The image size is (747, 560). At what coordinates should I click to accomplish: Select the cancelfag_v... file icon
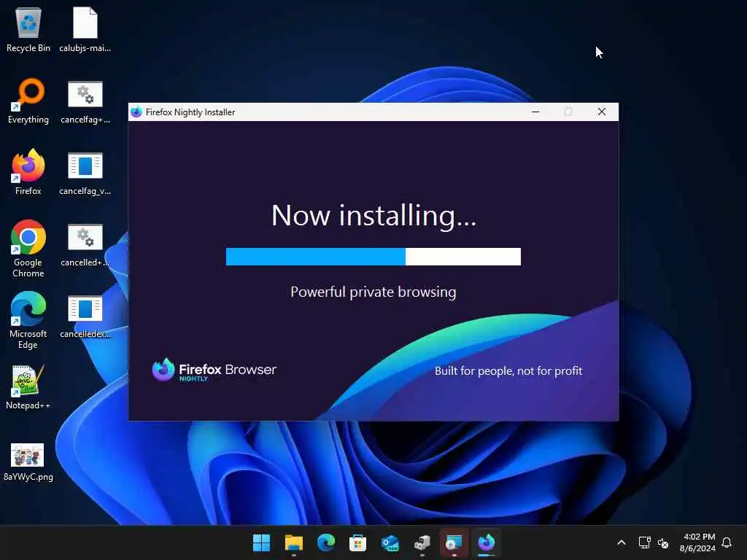coord(85,172)
